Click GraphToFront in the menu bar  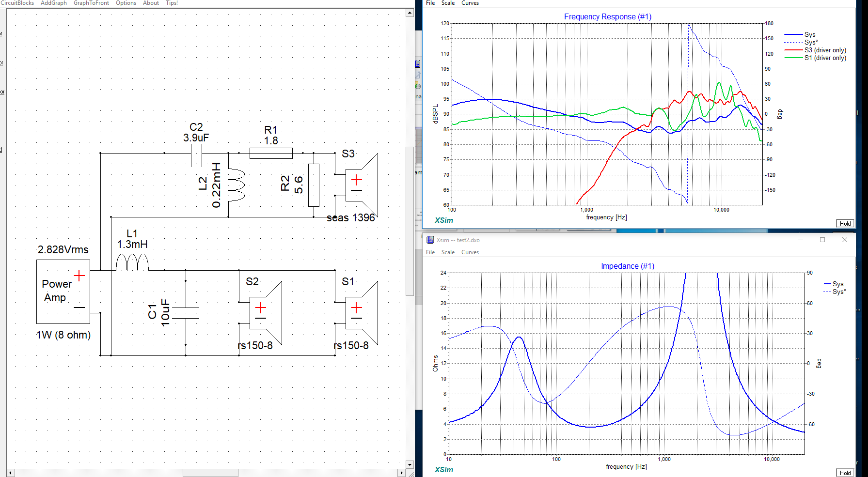tap(91, 3)
